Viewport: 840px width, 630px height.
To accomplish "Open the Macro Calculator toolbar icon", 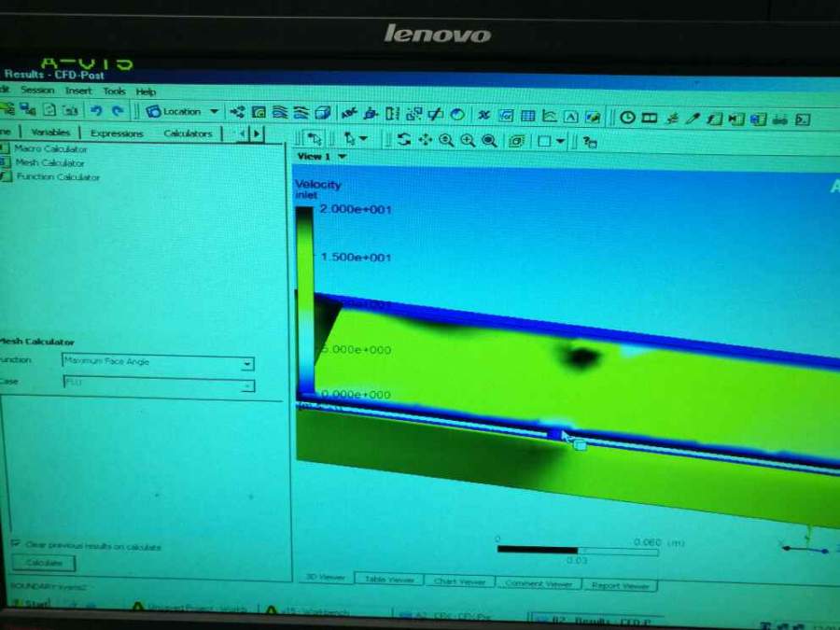I will pos(736,119).
